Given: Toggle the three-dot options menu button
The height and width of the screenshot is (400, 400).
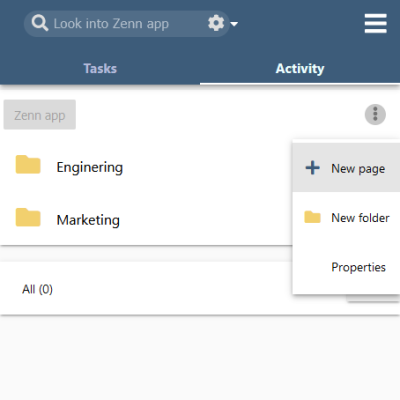Looking at the screenshot, I should 375,115.
